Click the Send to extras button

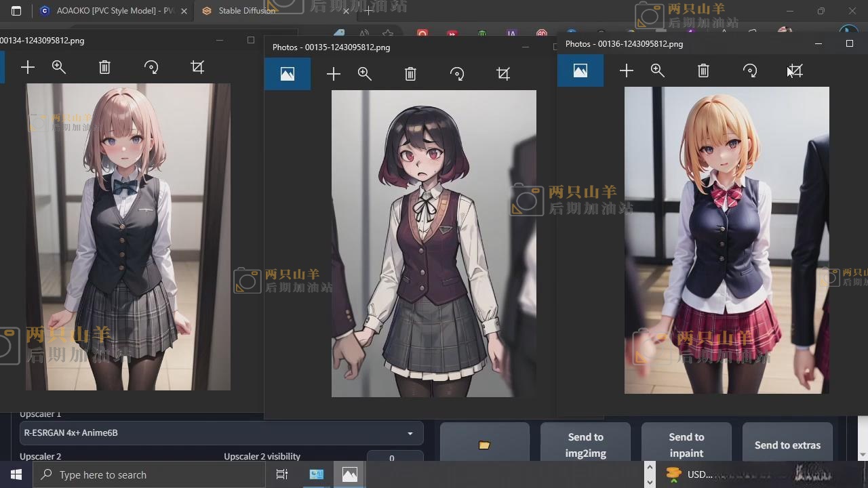pyautogui.click(x=787, y=445)
